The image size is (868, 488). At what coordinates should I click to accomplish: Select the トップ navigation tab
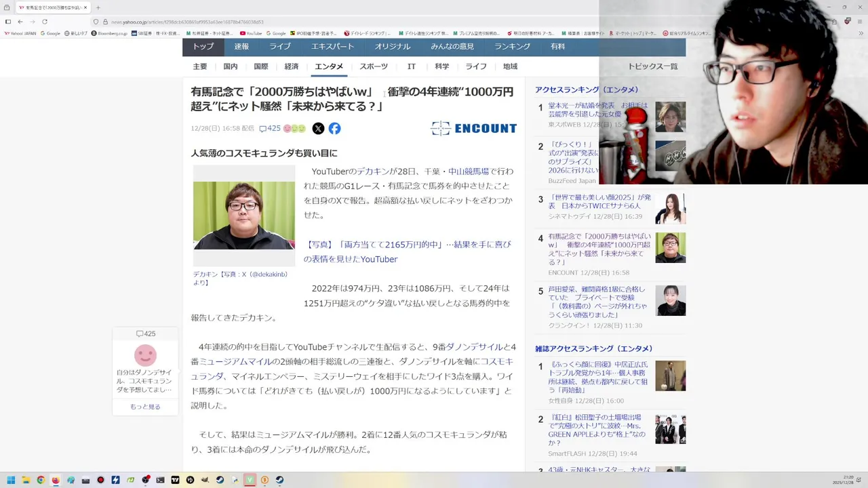point(203,47)
